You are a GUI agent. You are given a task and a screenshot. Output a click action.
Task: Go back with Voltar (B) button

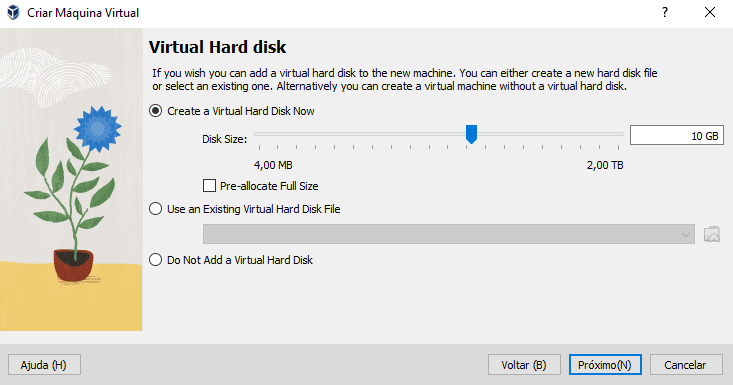tap(524, 365)
